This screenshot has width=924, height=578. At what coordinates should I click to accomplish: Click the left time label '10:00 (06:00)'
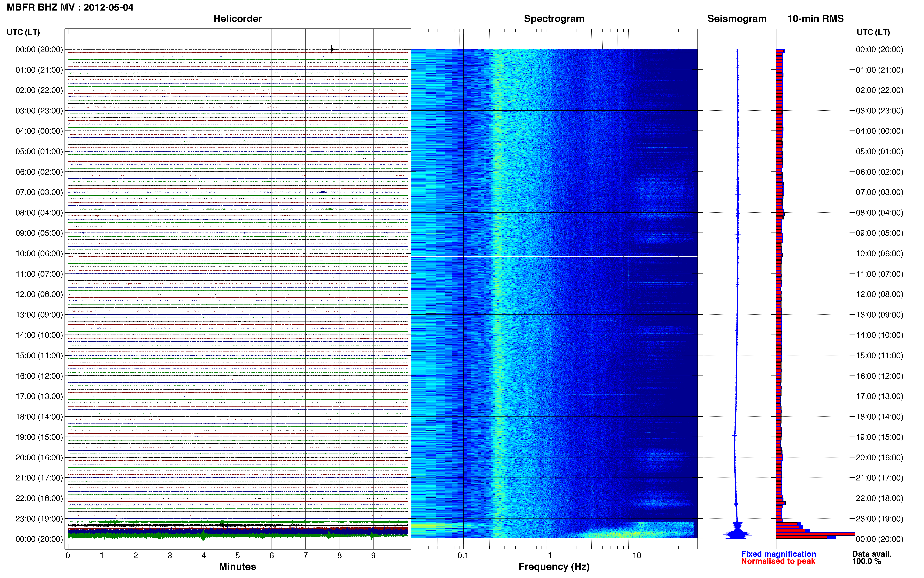(39, 253)
